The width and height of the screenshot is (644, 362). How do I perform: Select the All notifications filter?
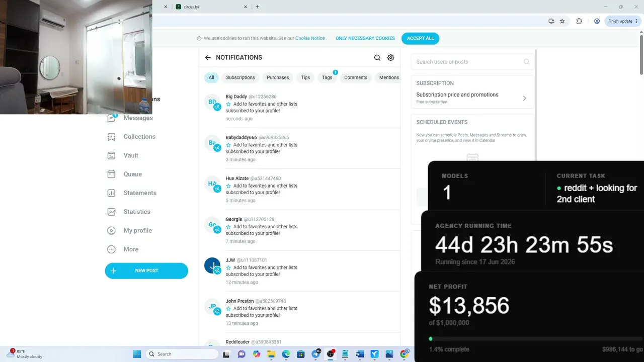(211, 77)
